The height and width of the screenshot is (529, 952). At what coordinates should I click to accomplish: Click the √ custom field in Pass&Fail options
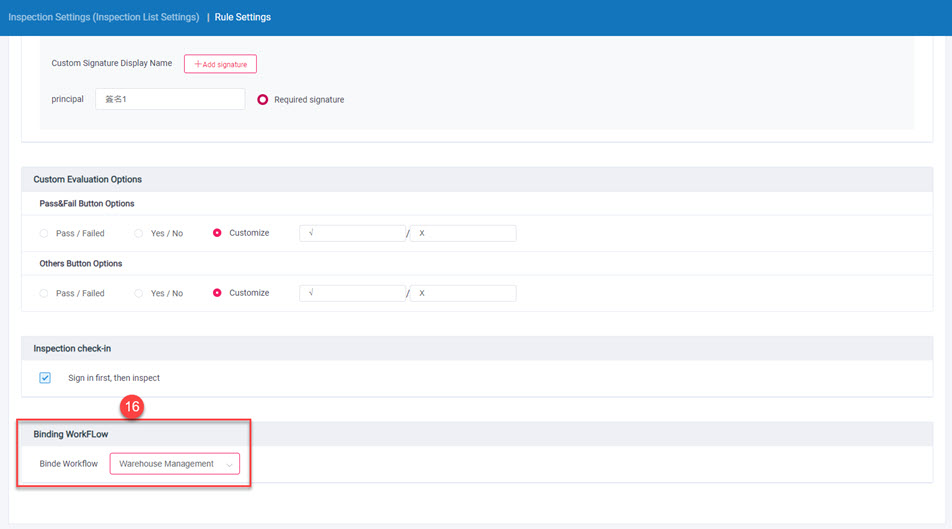[352, 233]
